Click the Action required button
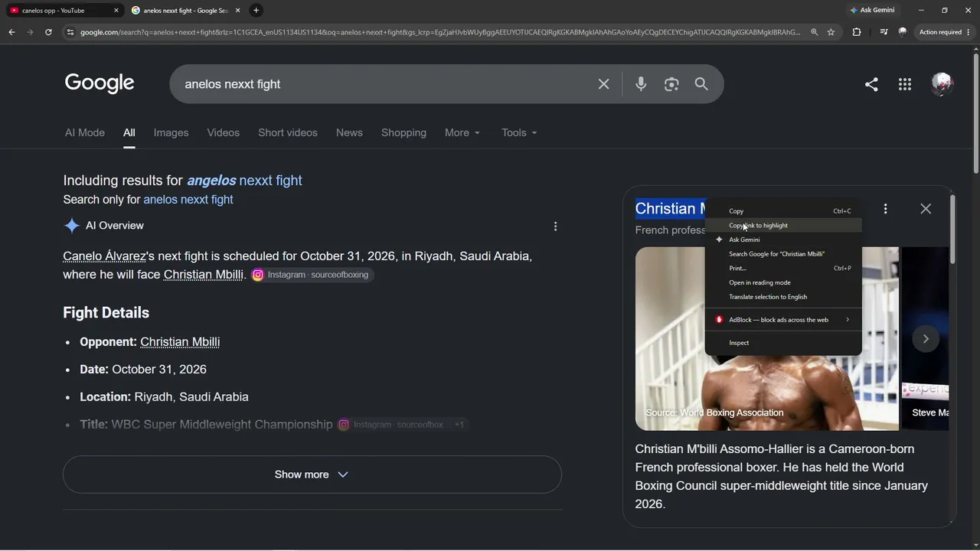This screenshot has height=551, width=980. 945,32
